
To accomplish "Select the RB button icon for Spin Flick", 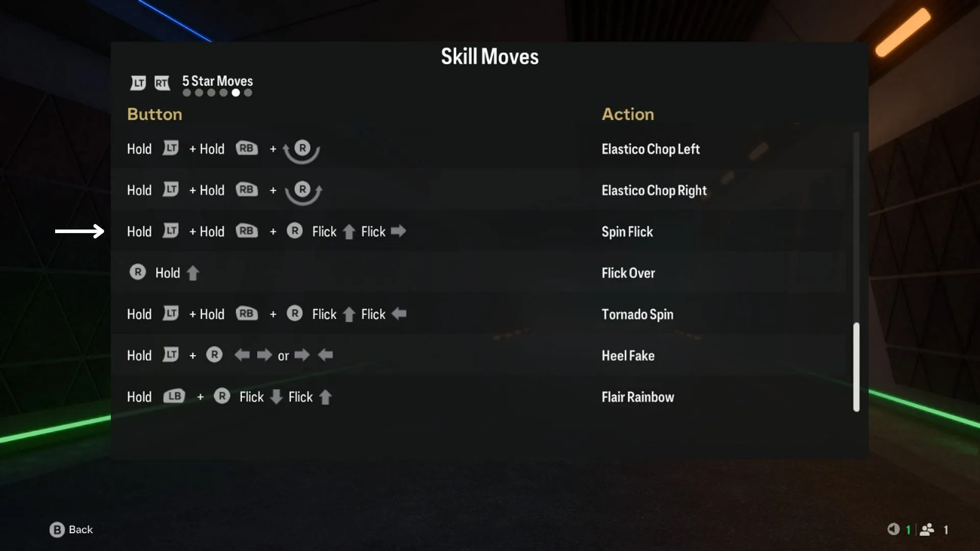I will (x=246, y=231).
